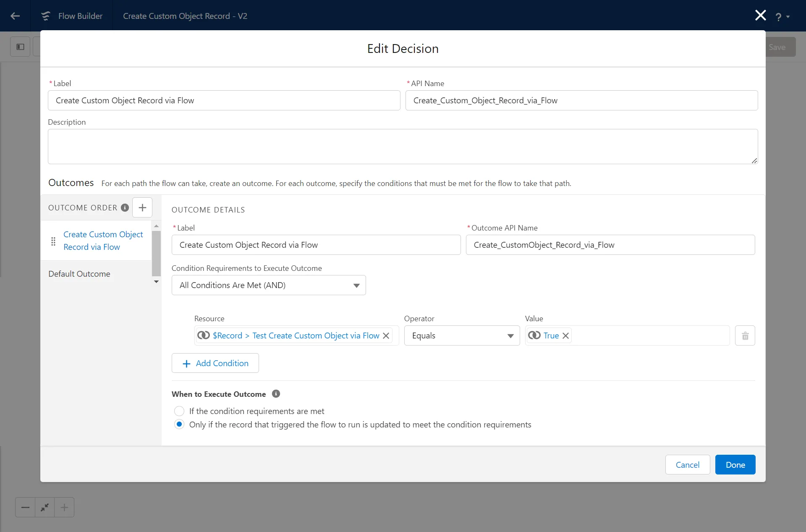
Task: Click the Outcome Order info icon
Action: click(125, 207)
